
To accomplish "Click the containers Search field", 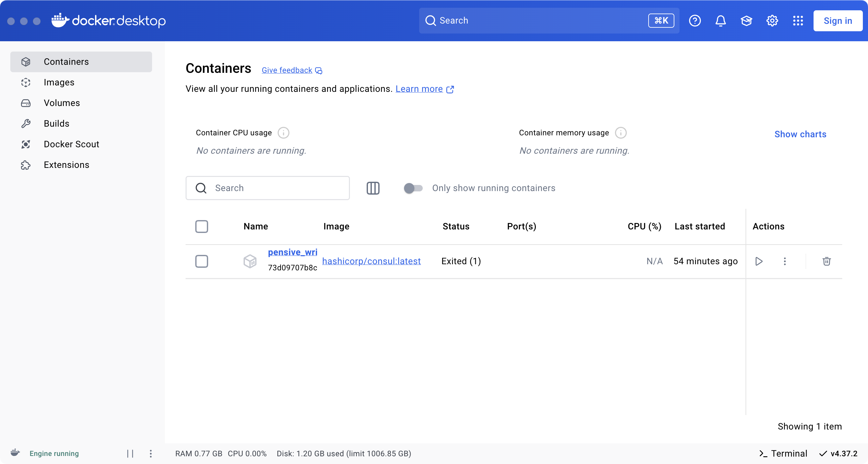I will [267, 188].
